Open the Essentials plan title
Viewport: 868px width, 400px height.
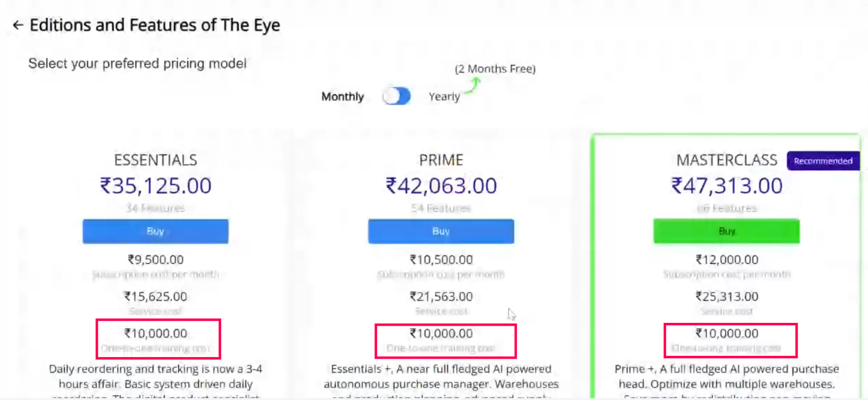pyautogui.click(x=155, y=160)
